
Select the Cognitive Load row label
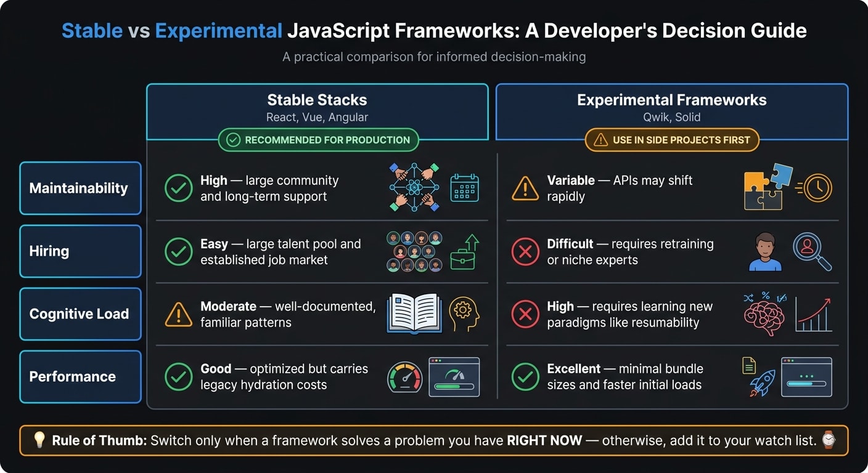(81, 313)
